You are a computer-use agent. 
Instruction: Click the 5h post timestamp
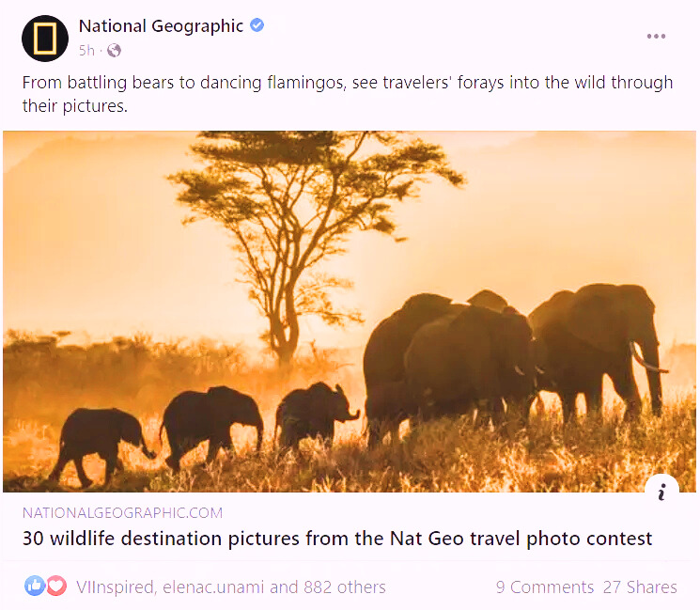coord(86,51)
